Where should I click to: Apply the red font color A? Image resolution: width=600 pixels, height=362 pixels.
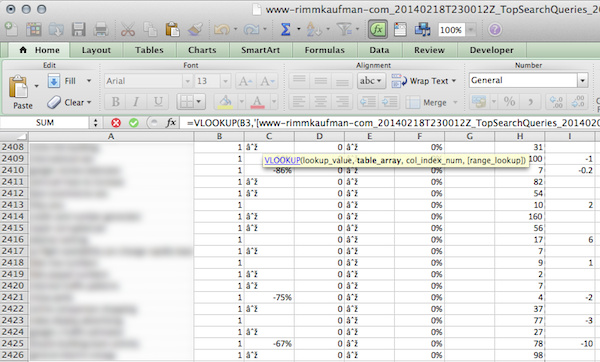(x=258, y=102)
